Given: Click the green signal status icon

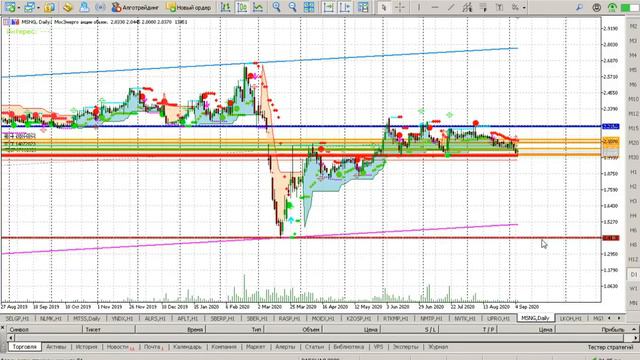Looking at the screenshot, I should (612, 7).
